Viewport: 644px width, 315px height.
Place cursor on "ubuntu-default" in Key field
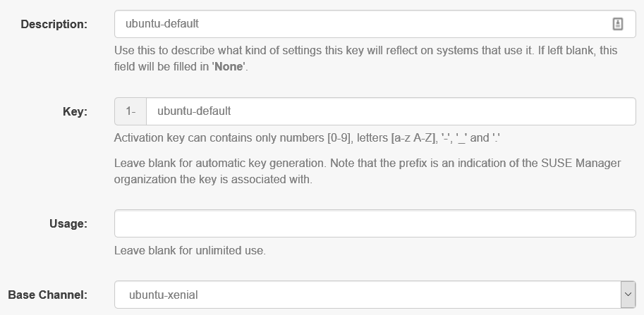(194, 111)
